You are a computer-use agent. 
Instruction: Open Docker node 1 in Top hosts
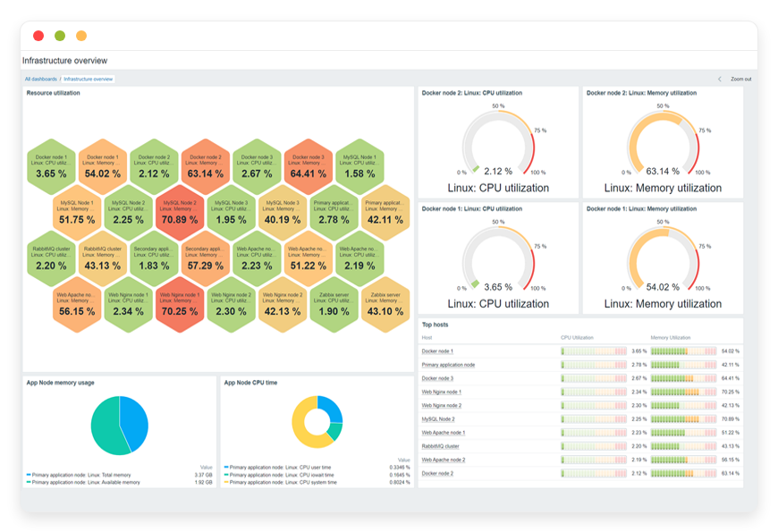point(437,351)
